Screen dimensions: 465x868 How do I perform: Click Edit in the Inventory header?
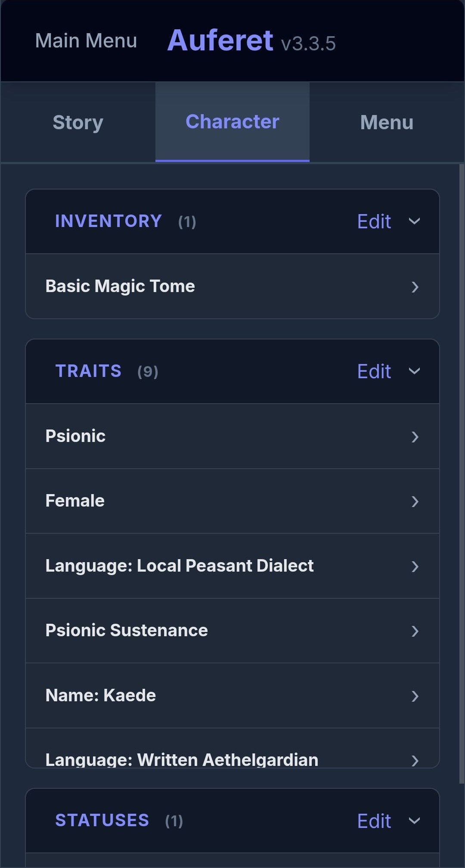coord(374,221)
